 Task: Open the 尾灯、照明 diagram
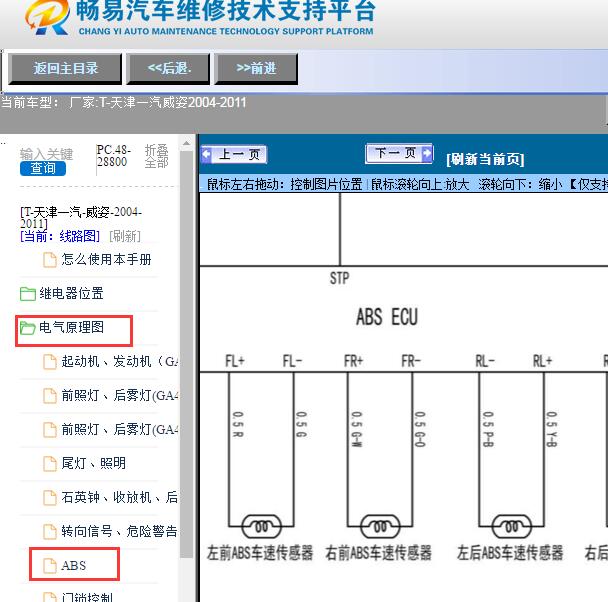point(93,463)
